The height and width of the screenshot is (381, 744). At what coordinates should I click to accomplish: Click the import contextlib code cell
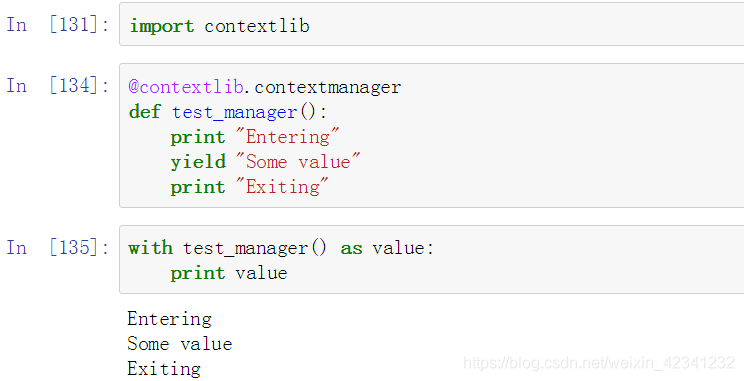[431, 24]
